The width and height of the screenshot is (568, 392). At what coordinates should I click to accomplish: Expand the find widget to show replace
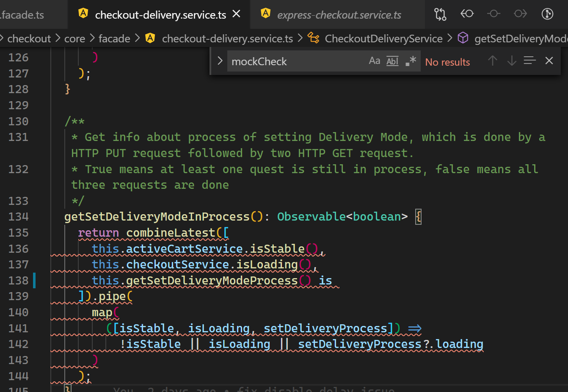pos(220,61)
